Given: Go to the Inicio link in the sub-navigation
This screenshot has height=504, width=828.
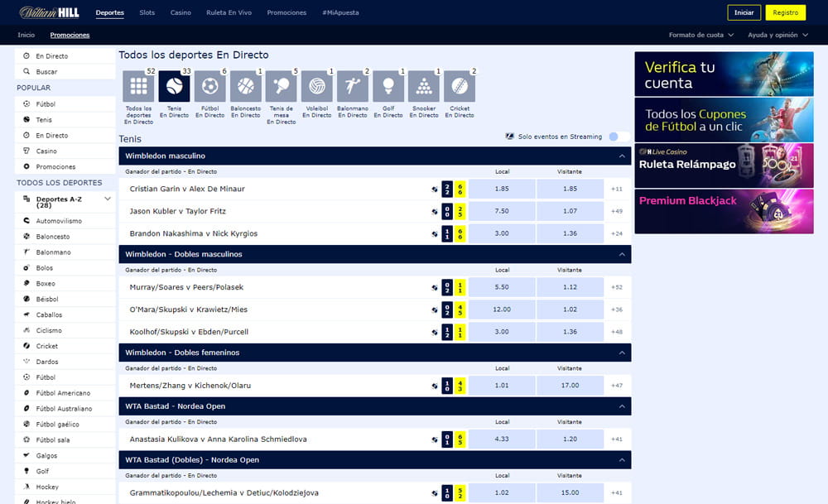Looking at the screenshot, I should [x=26, y=35].
